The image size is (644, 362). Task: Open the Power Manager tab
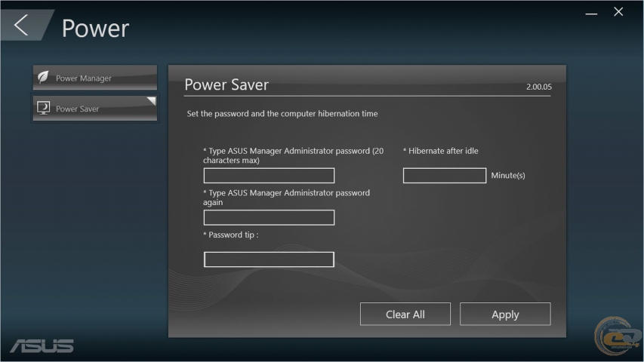click(95, 78)
